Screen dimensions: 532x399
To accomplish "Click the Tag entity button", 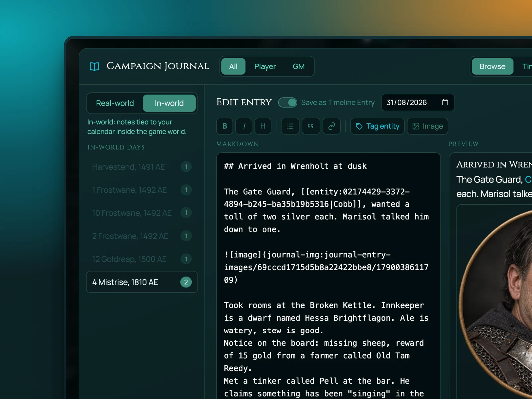I will [x=377, y=126].
